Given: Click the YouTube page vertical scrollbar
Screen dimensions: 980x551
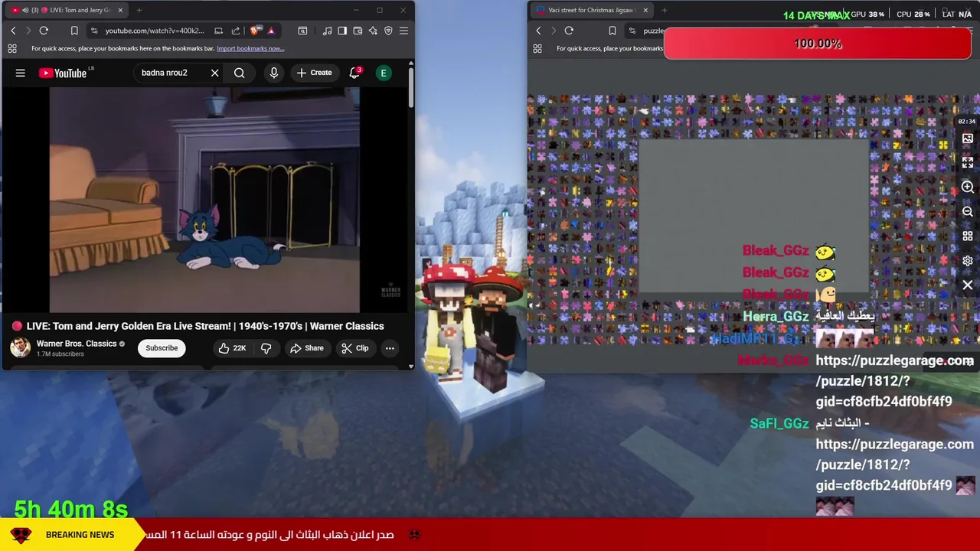Looking at the screenshot, I should pyautogui.click(x=411, y=89).
